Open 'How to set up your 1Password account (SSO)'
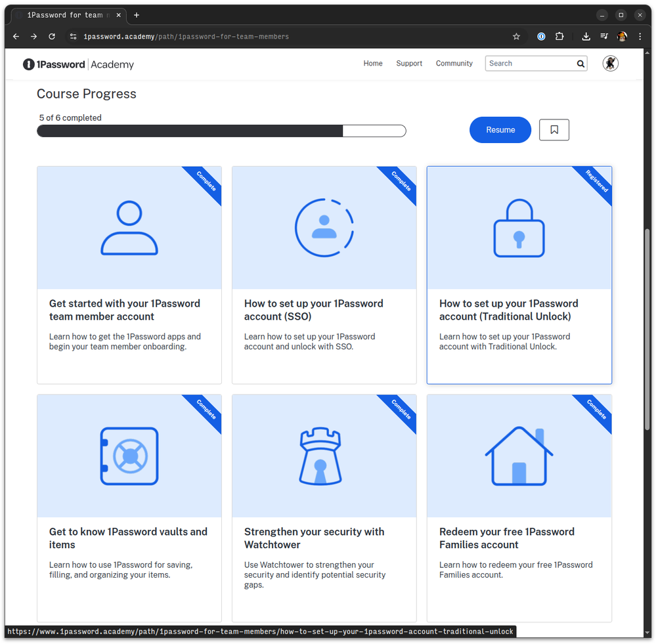The width and height of the screenshot is (656, 644). coord(313,310)
